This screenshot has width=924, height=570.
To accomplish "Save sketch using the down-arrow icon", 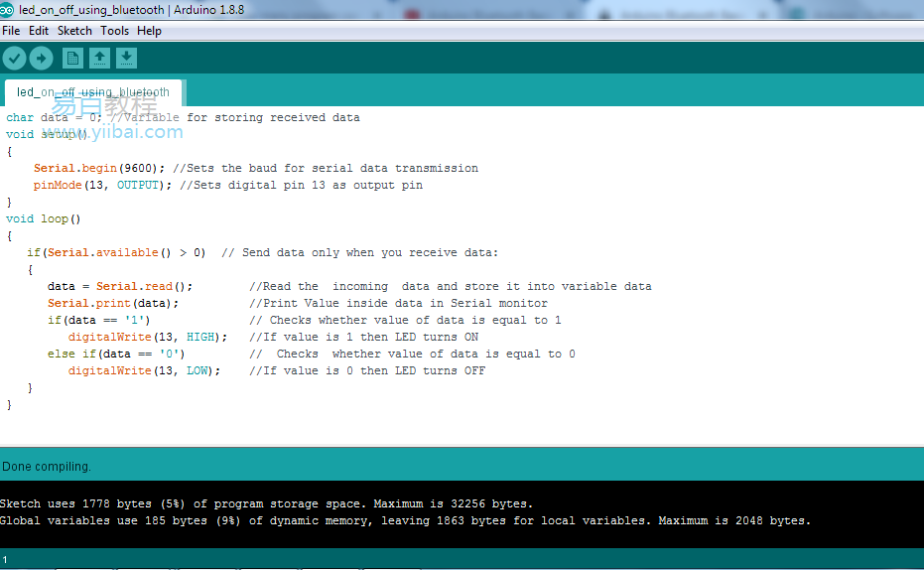I will [126, 59].
